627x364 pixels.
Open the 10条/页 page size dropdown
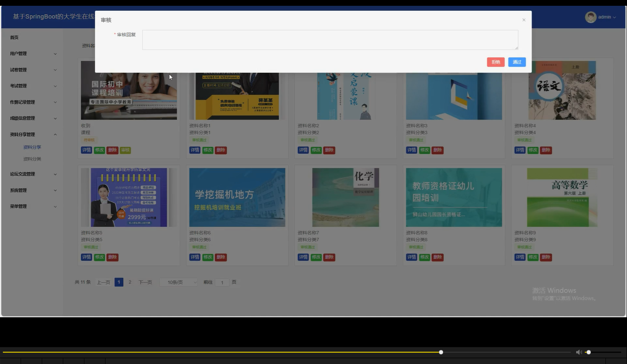179,283
